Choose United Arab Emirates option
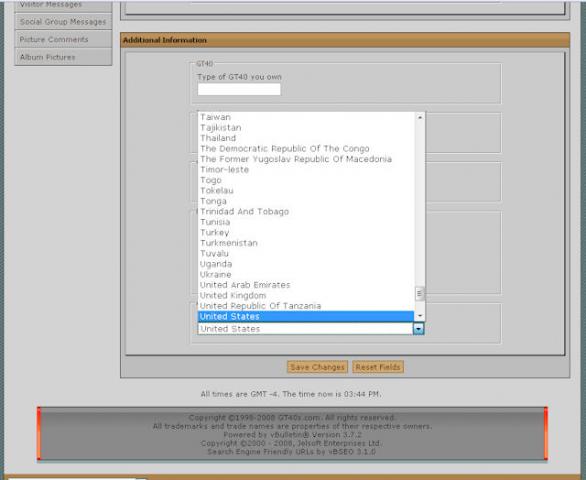The height and width of the screenshot is (480, 586). tap(245, 285)
